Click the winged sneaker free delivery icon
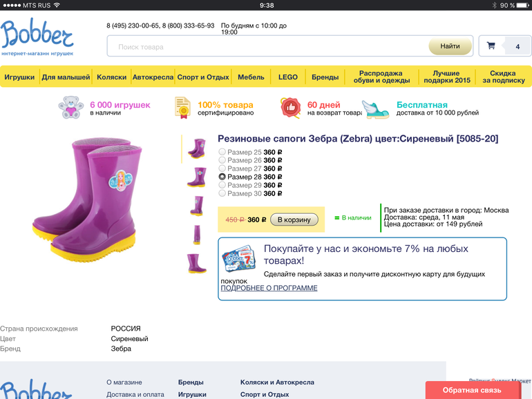Image resolution: width=532 pixels, height=399 pixels. pyautogui.click(x=375, y=109)
